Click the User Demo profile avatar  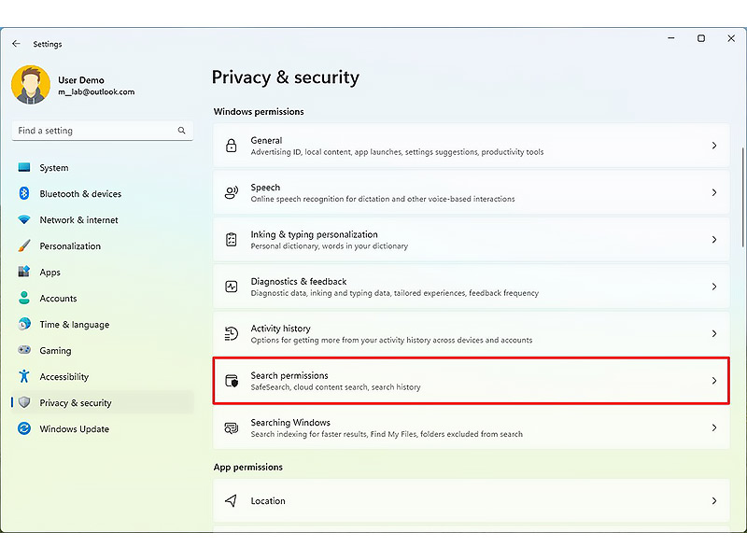pos(30,86)
